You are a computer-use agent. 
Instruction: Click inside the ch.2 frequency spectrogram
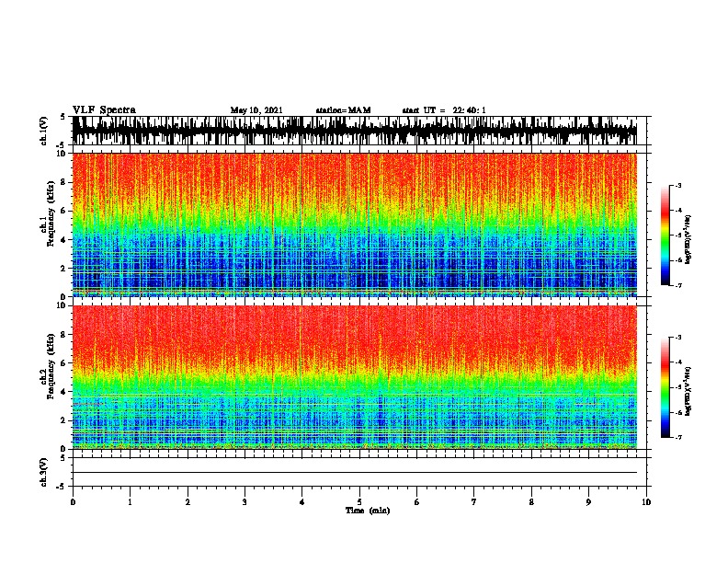[355, 377]
